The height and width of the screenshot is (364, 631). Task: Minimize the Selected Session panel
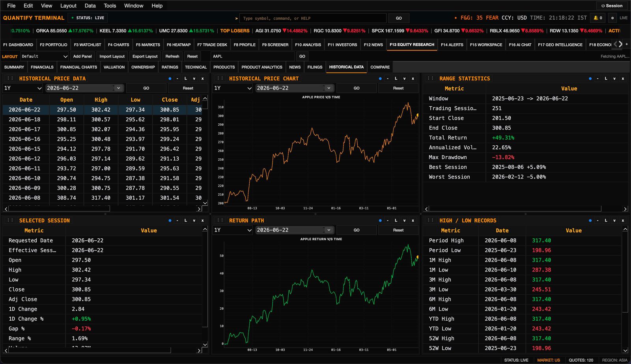177,220
